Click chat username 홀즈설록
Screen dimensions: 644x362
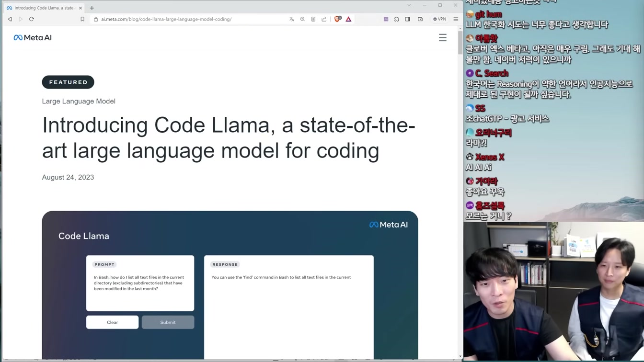pyautogui.click(x=490, y=205)
